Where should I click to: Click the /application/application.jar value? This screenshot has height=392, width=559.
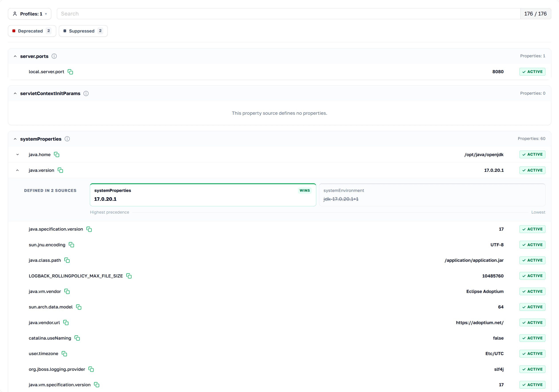coord(474,260)
